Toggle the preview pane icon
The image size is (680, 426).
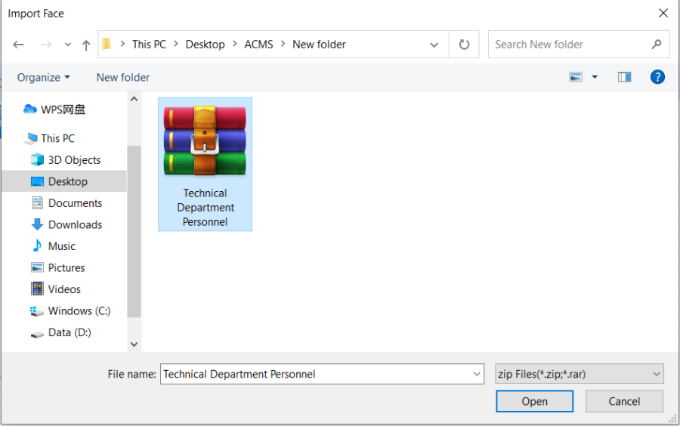click(625, 77)
